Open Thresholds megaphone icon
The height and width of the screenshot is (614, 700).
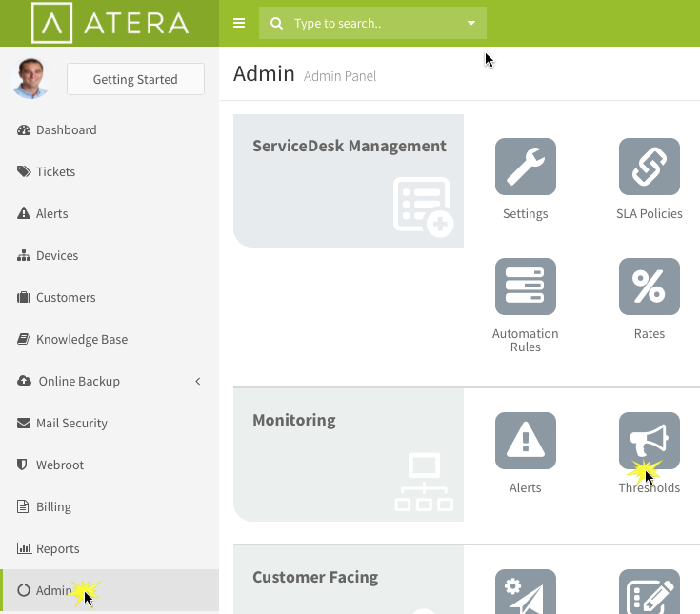(650, 441)
